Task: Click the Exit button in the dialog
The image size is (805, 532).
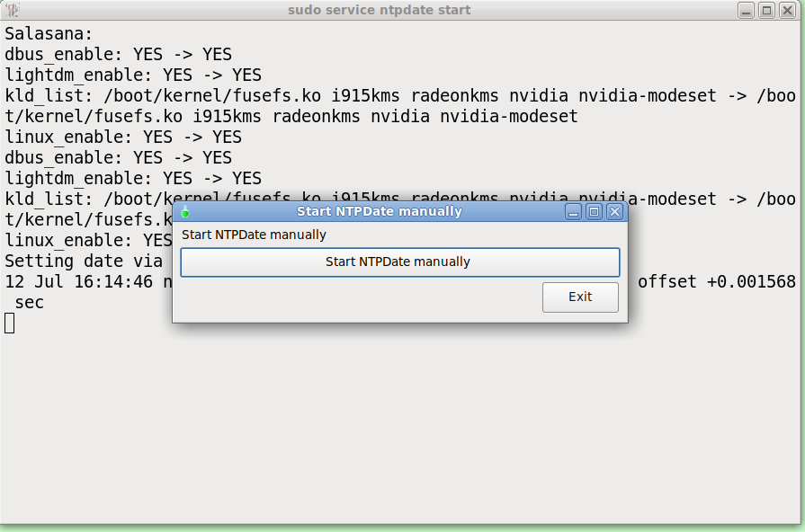Action: [580, 297]
